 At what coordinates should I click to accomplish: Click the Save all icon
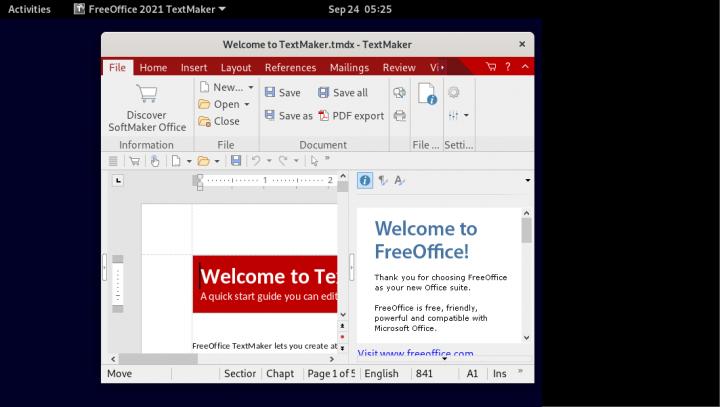(324, 92)
